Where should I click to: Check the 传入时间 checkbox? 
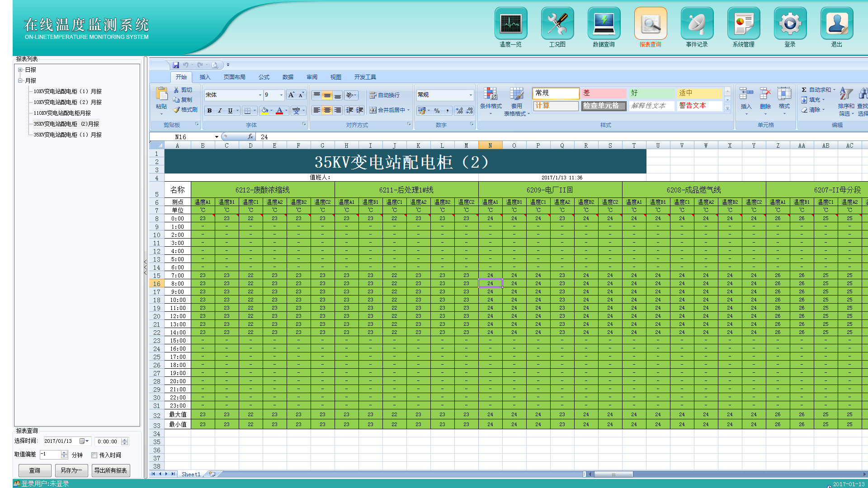(x=94, y=455)
